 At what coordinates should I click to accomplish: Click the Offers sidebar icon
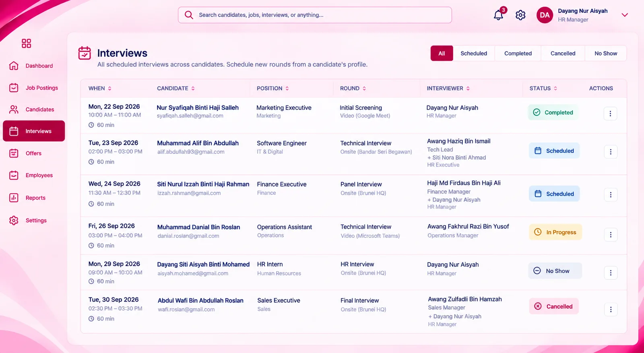tap(14, 153)
